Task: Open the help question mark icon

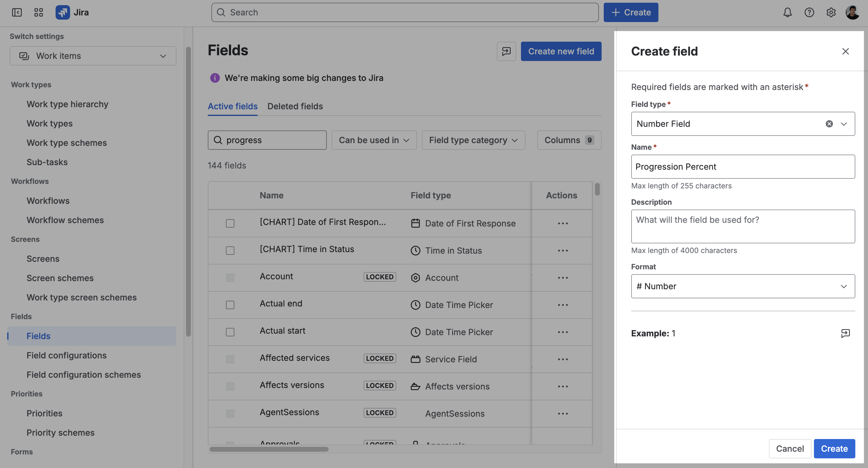Action: coord(809,12)
